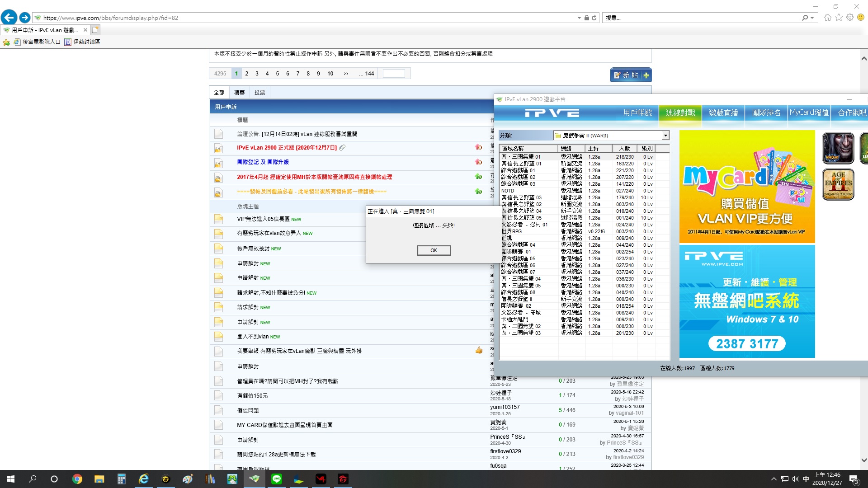Open the LINE app from taskbar
The image size is (868, 488).
click(277, 479)
